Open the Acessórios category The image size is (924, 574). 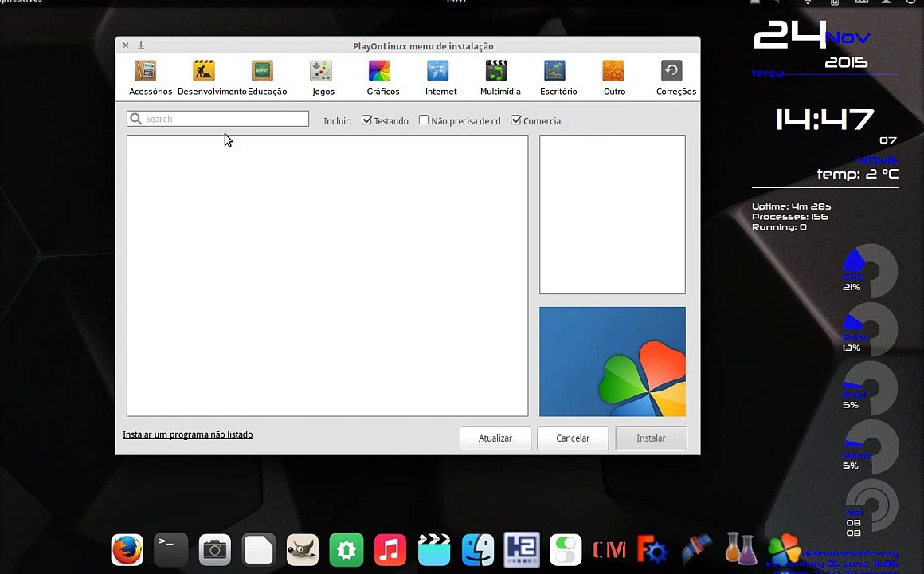tap(151, 78)
